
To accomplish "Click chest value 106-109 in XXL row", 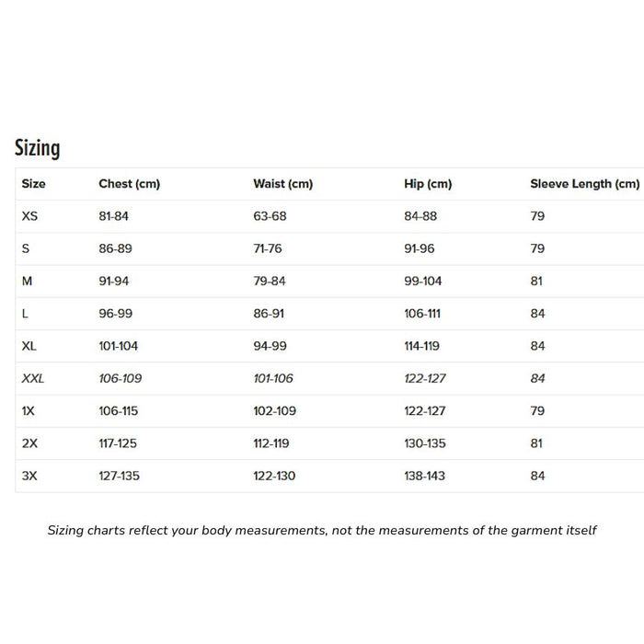I will click(120, 378).
